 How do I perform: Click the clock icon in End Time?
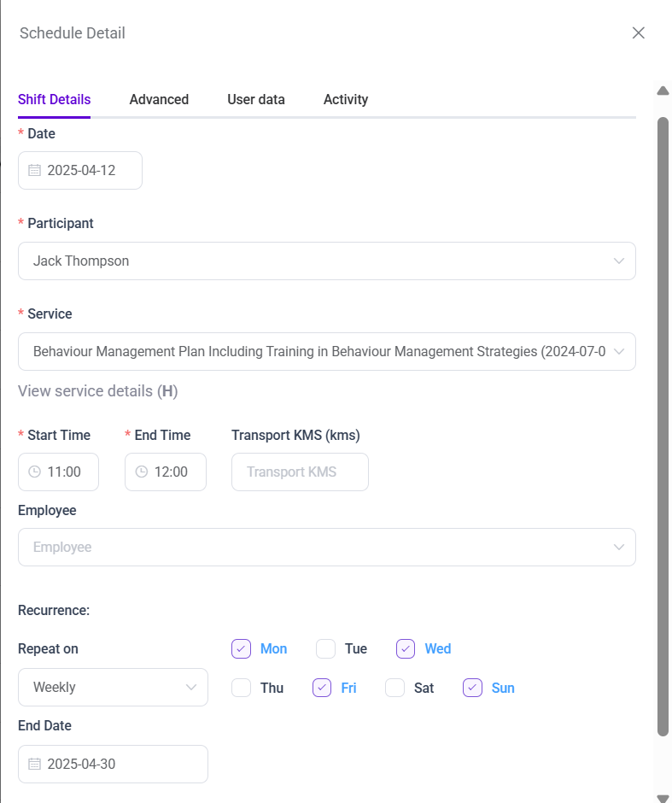[x=142, y=472]
